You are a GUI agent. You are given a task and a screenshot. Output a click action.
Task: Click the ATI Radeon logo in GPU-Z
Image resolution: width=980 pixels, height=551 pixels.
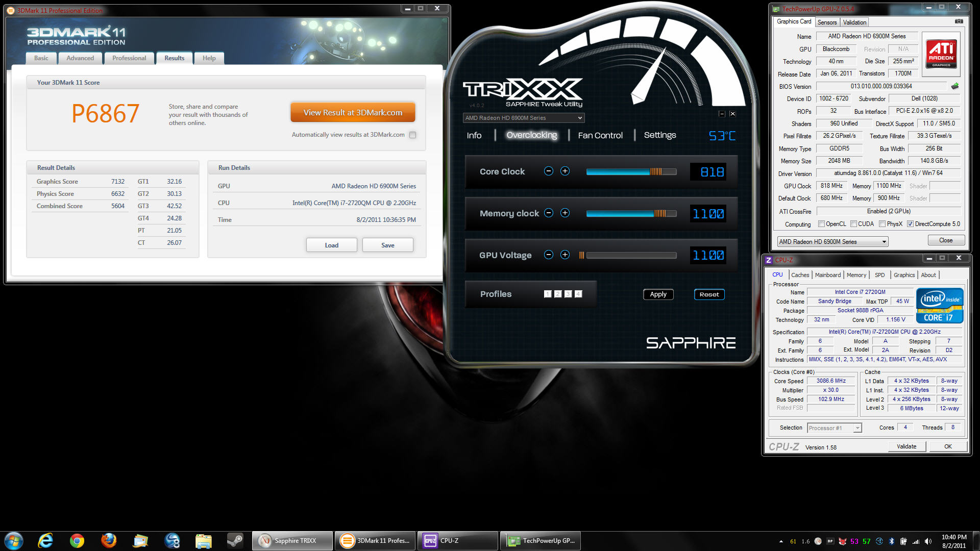point(941,54)
